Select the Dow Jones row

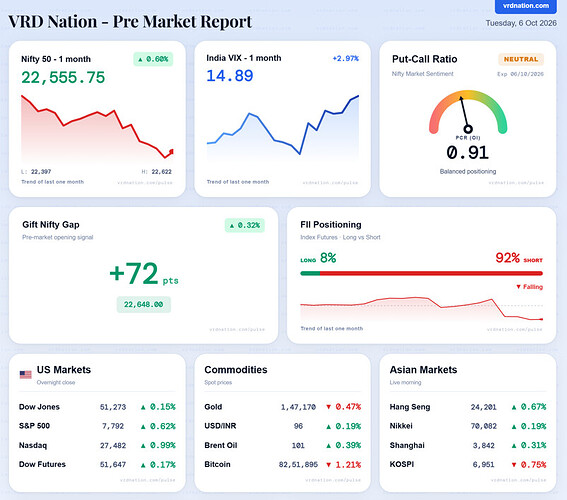click(x=97, y=407)
